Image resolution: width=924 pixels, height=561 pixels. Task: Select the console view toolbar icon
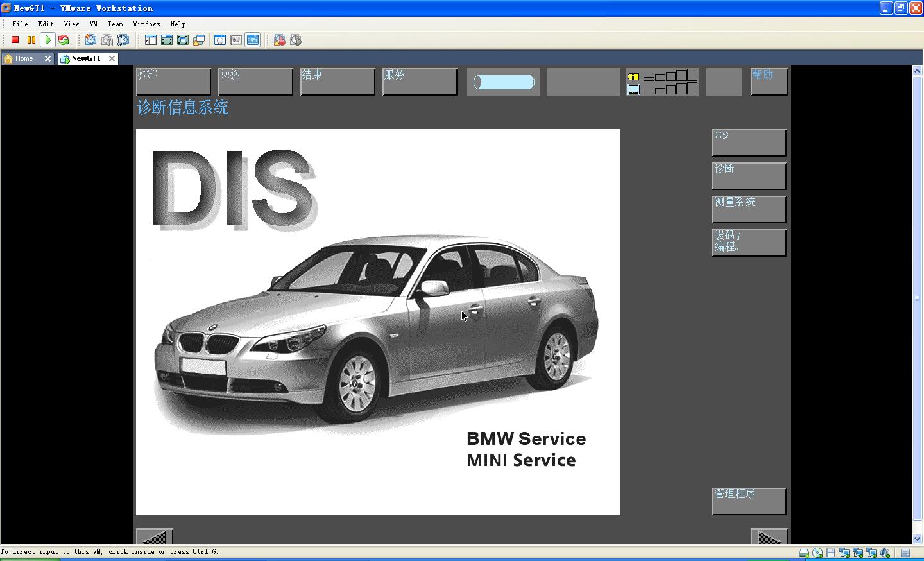pos(253,40)
